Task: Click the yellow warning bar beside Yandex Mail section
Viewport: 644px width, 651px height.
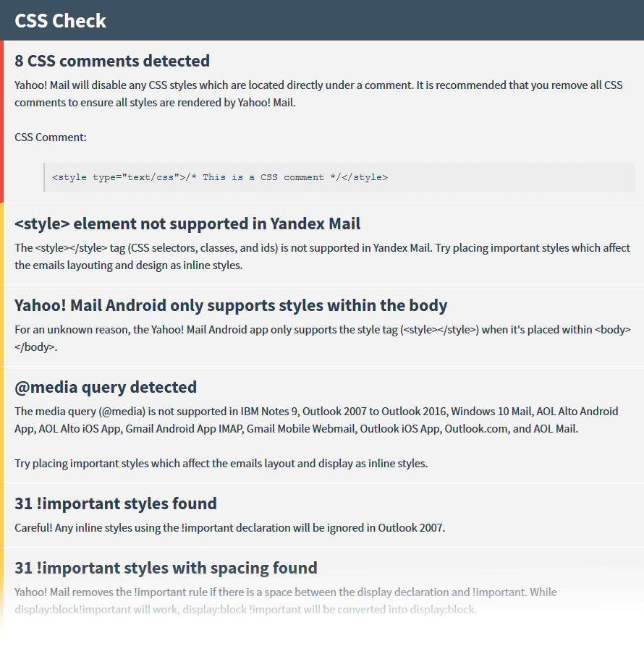Action: point(1,244)
